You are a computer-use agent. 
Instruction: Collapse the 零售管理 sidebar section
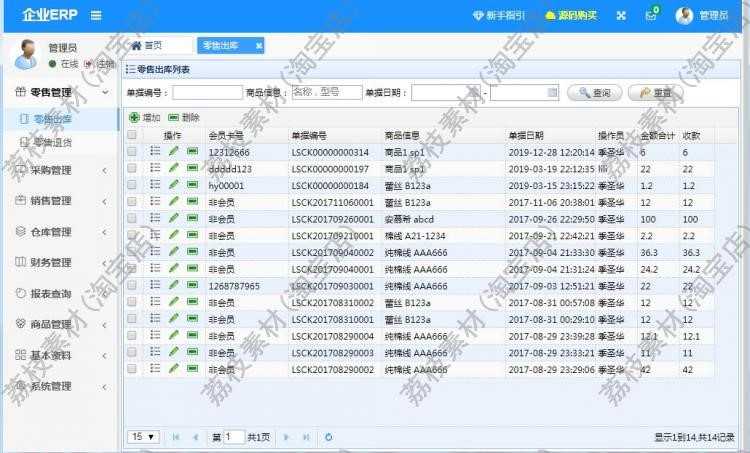tap(61, 92)
